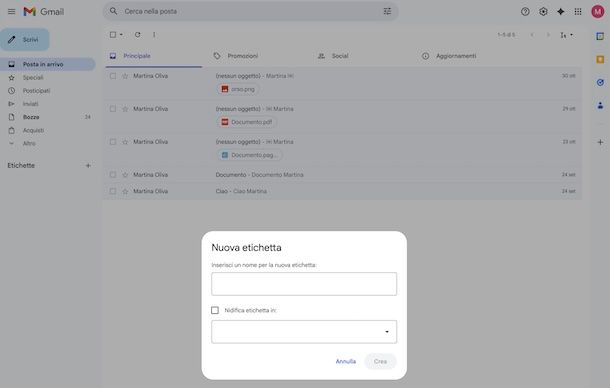Image resolution: width=610 pixels, height=388 pixels.
Task: Select the Documento.pag email checkbox
Action: pos(113,142)
